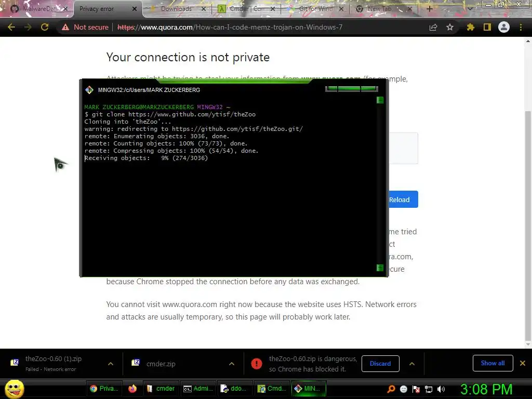Open Admi... command prompt taskbar item
The height and width of the screenshot is (399, 532).
tap(198, 389)
